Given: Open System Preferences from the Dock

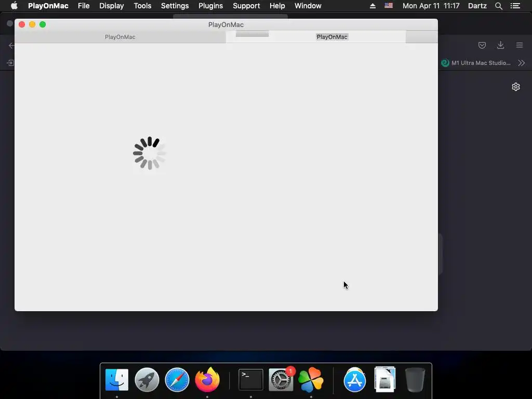Looking at the screenshot, I should click(281, 380).
